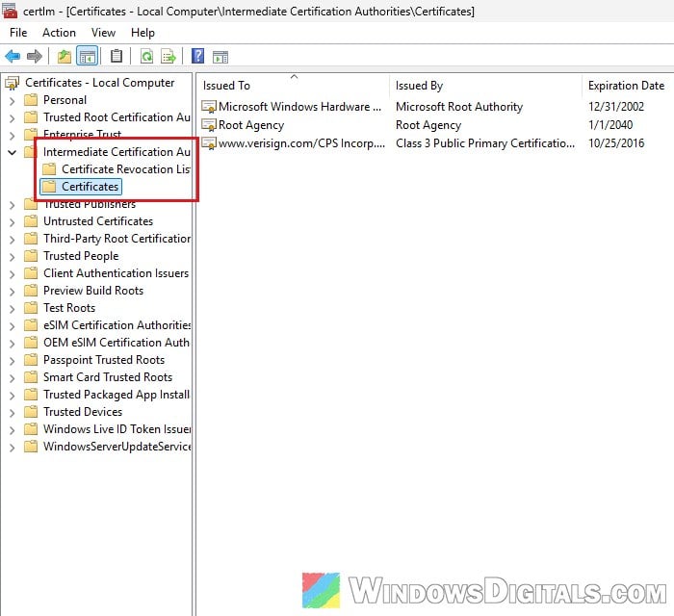Open the View menu
The height and width of the screenshot is (616, 674).
click(103, 33)
